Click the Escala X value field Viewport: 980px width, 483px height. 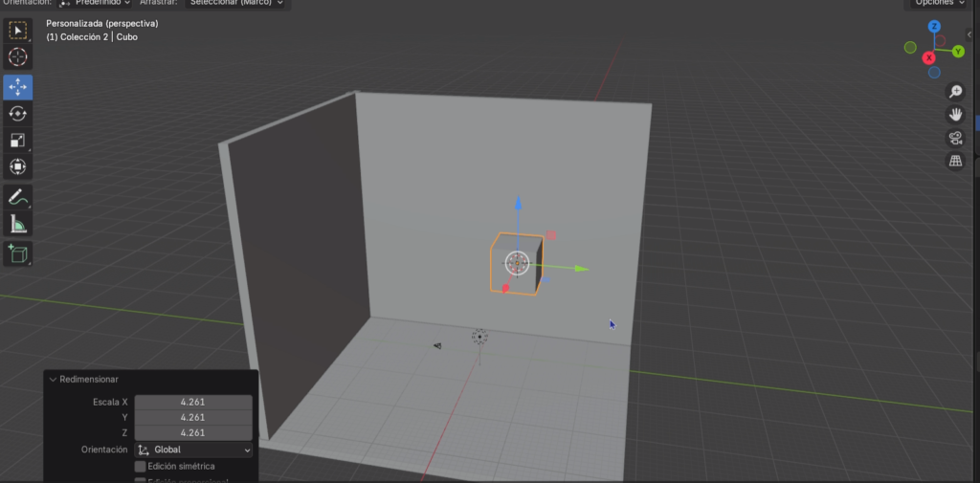coord(193,402)
